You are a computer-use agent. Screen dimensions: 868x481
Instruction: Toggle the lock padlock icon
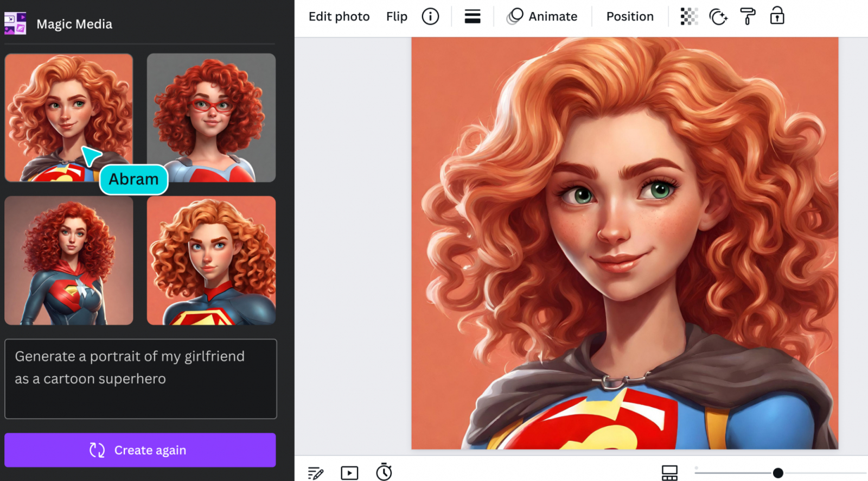pyautogui.click(x=777, y=16)
